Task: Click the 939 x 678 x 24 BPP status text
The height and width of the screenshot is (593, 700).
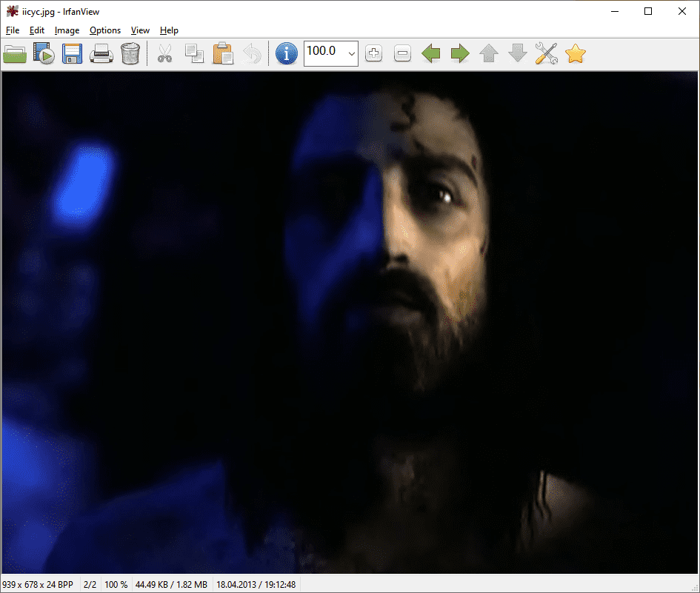Action: [x=38, y=585]
